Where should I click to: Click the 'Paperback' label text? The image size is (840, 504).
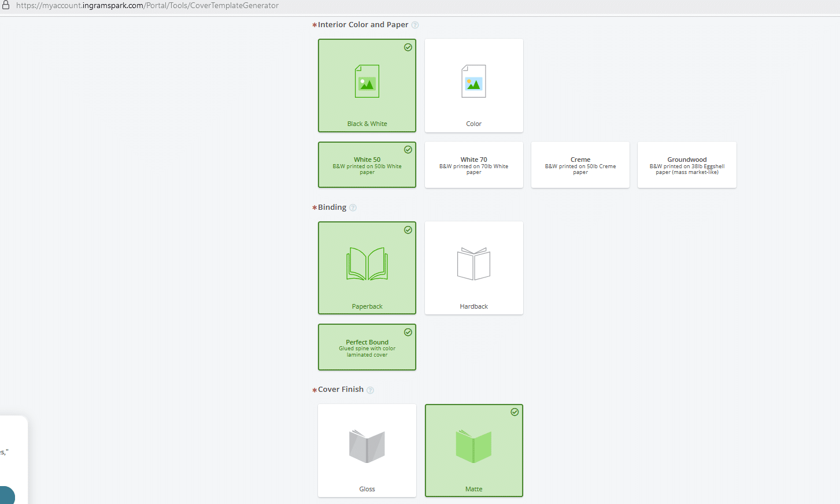point(367,306)
